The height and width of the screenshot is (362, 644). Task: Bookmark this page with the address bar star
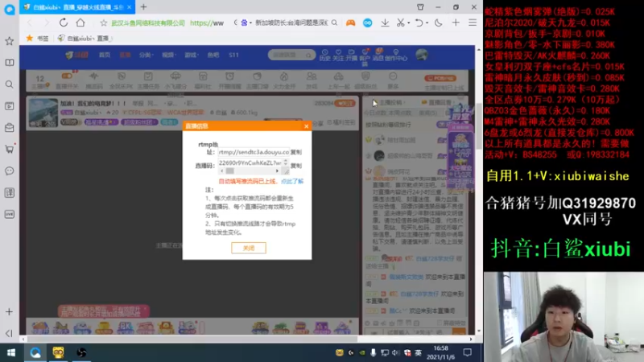click(x=104, y=23)
